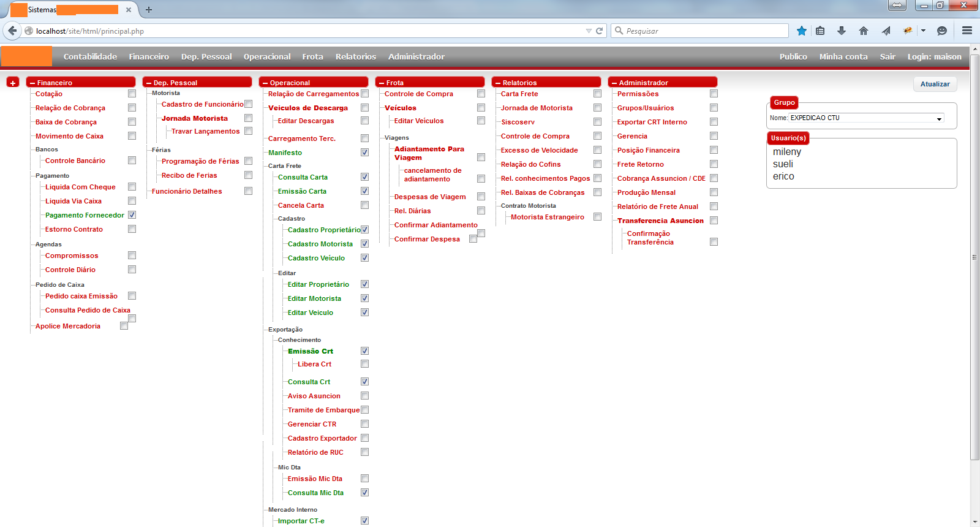
Task: Open the URL history dropdown arrow
Action: pyautogui.click(x=589, y=31)
